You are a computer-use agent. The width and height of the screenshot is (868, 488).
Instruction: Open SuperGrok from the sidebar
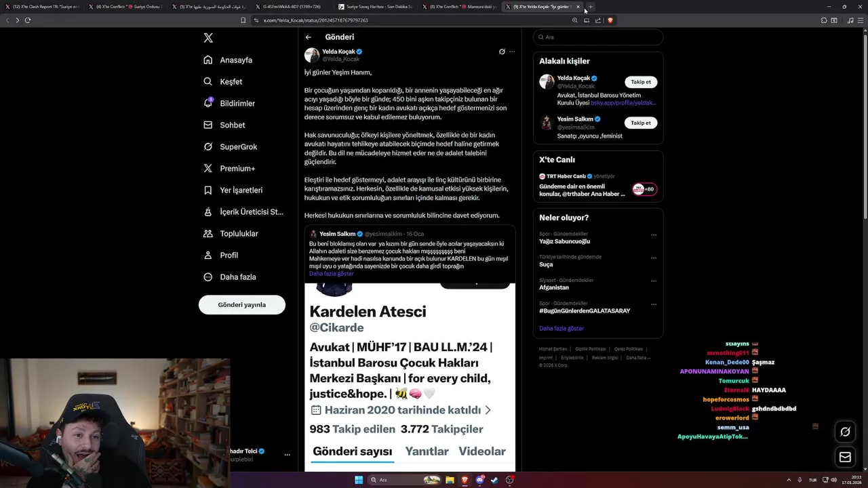(230, 146)
